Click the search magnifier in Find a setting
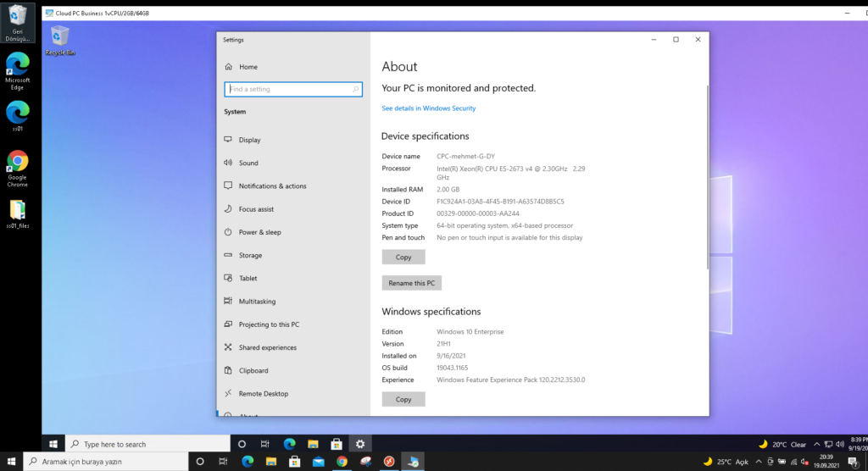 click(x=355, y=89)
